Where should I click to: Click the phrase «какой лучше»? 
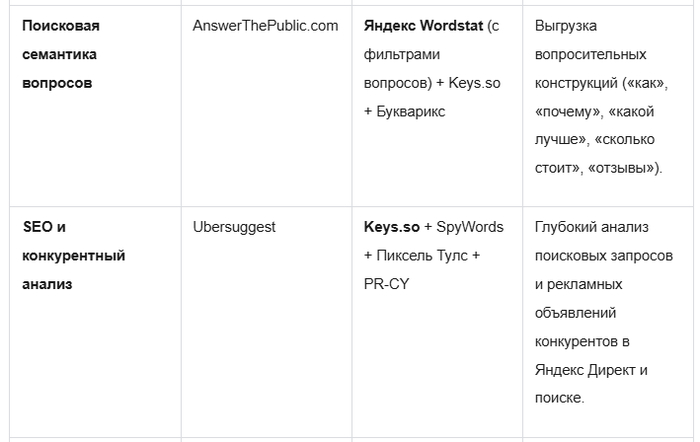point(595,125)
